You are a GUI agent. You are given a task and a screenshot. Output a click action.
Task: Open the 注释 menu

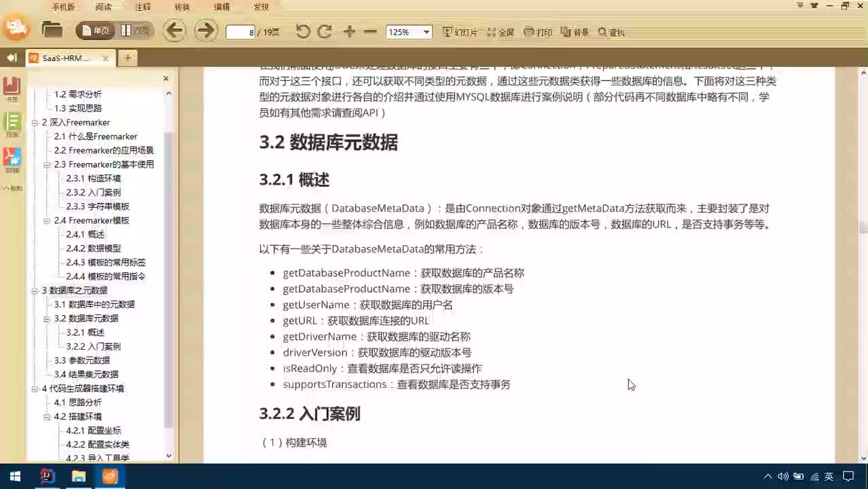click(143, 7)
